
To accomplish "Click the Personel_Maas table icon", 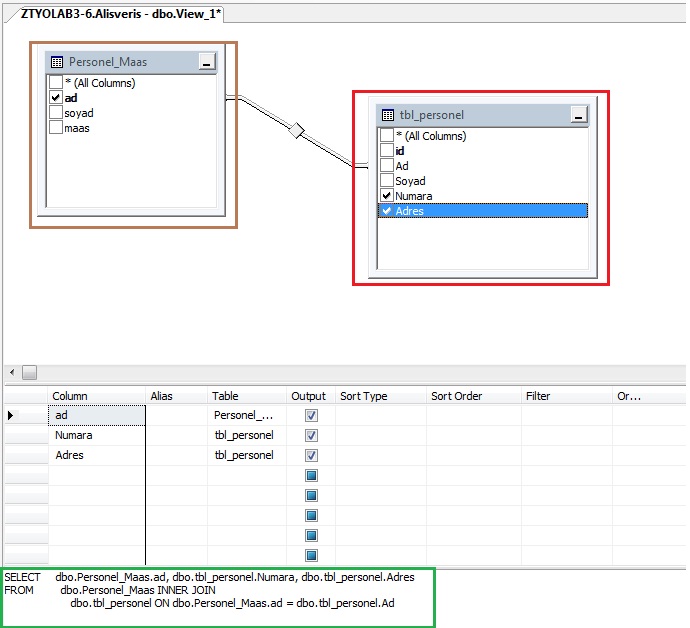I will coord(58,62).
